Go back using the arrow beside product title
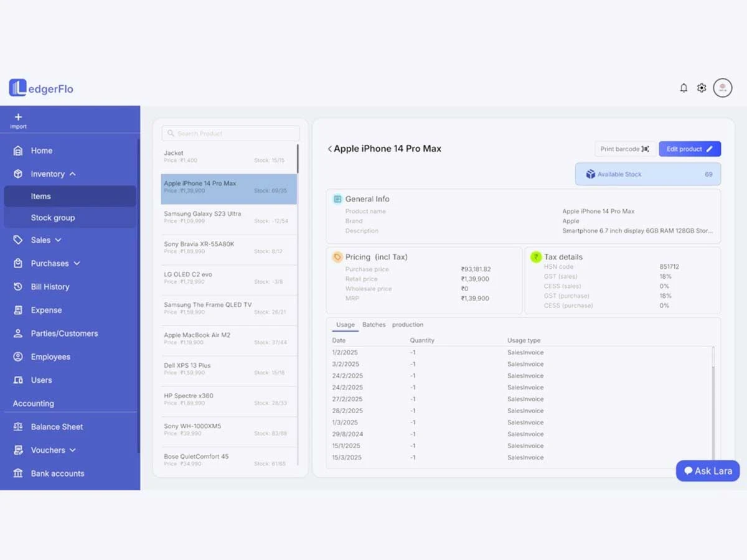The height and width of the screenshot is (560, 747). [329, 149]
